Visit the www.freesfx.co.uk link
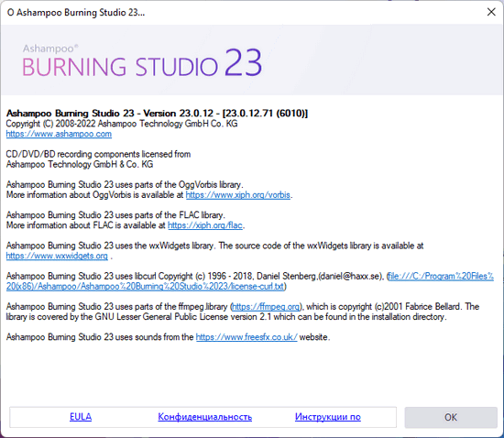504x438 pixels. pyautogui.click(x=247, y=337)
